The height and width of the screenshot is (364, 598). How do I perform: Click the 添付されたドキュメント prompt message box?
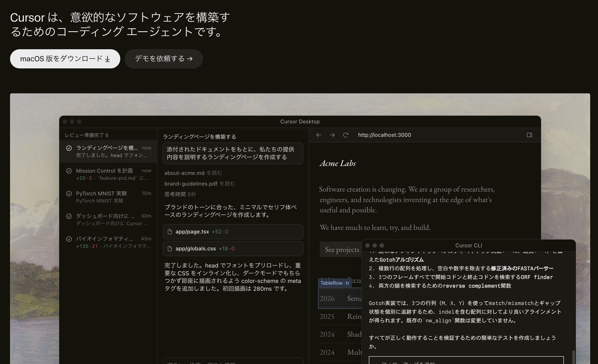pyautogui.click(x=233, y=153)
